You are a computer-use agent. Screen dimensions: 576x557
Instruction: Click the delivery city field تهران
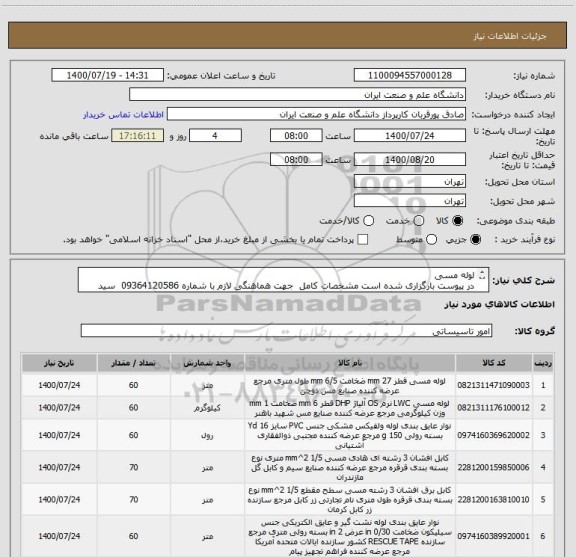click(x=410, y=201)
